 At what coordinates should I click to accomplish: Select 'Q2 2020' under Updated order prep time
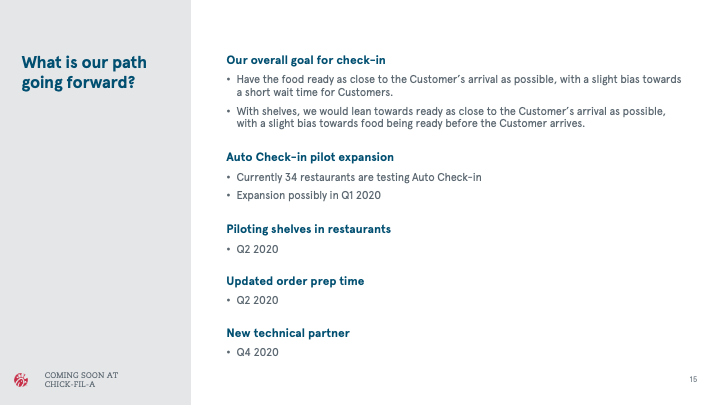257,300
